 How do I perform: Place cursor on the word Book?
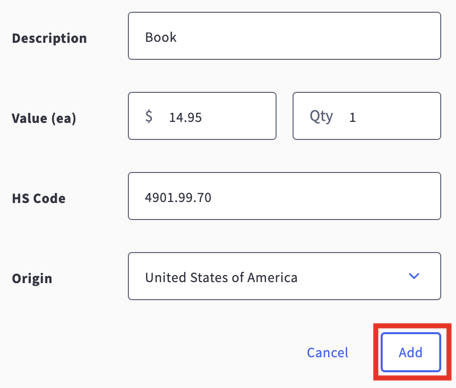coord(161,37)
